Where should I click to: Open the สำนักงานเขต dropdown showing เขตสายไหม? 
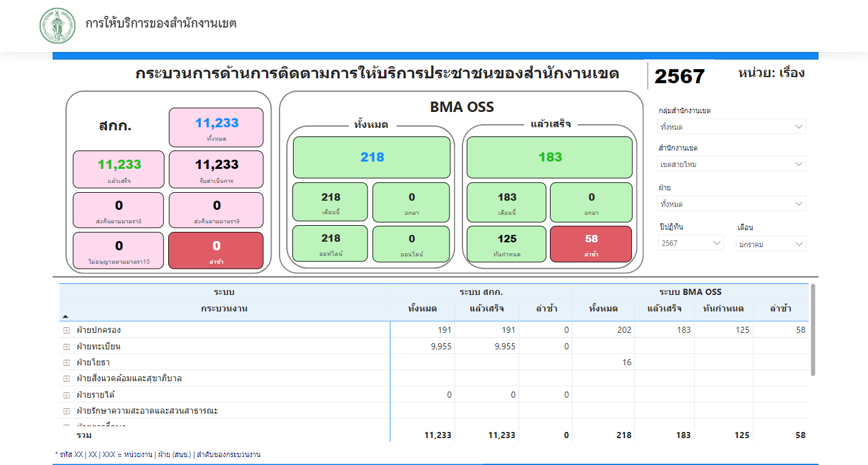click(732, 164)
